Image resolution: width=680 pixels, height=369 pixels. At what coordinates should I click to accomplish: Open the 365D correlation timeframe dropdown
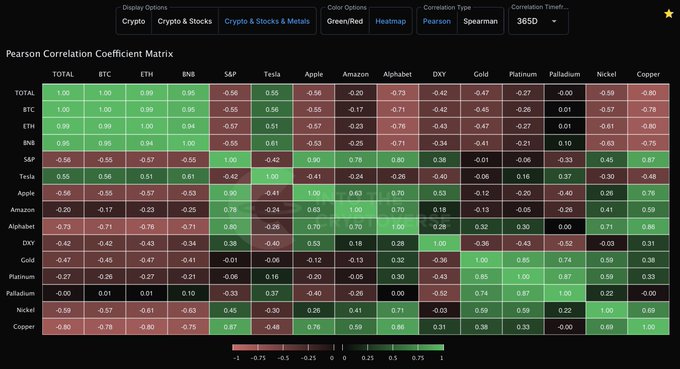click(538, 21)
